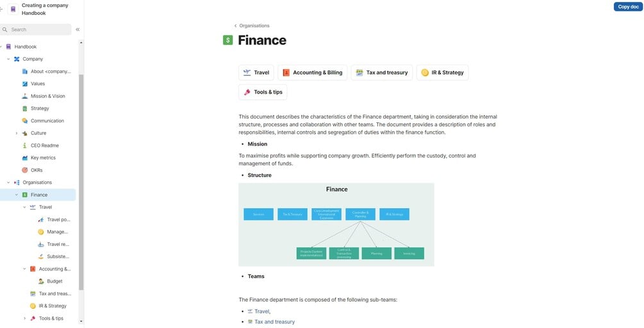Open the IR & Strategy subpage card
644x328 pixels.
442,72
